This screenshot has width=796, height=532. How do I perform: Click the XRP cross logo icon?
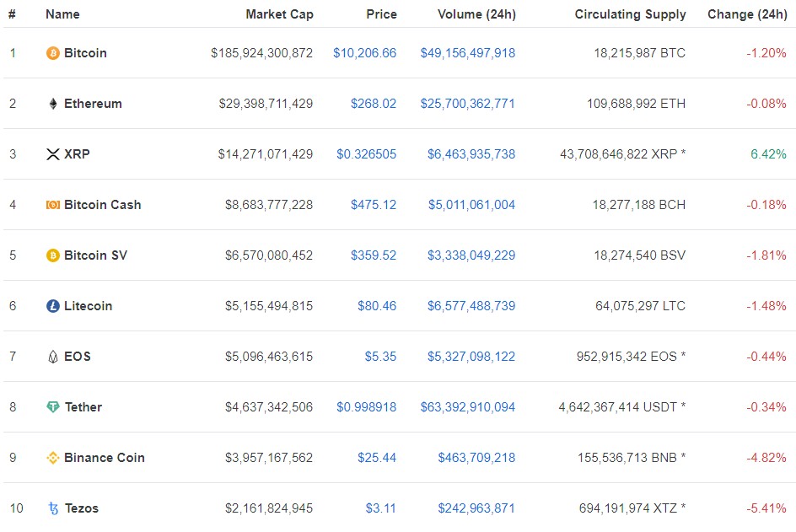pyautogui.click(x=53, y=154)
